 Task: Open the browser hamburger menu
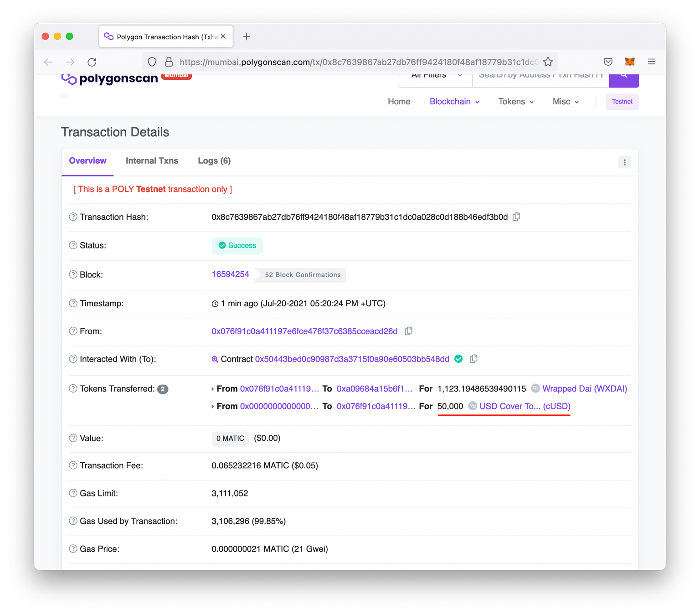652,62
